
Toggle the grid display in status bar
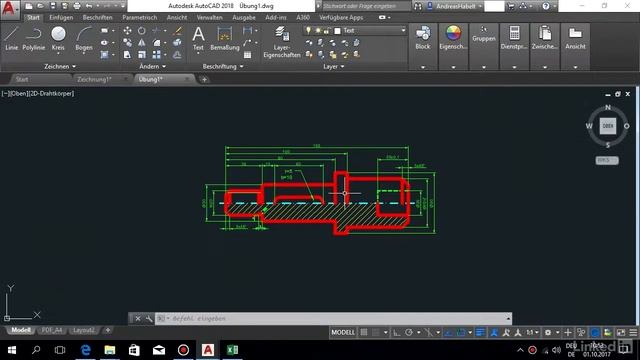[x=364, y=333]
